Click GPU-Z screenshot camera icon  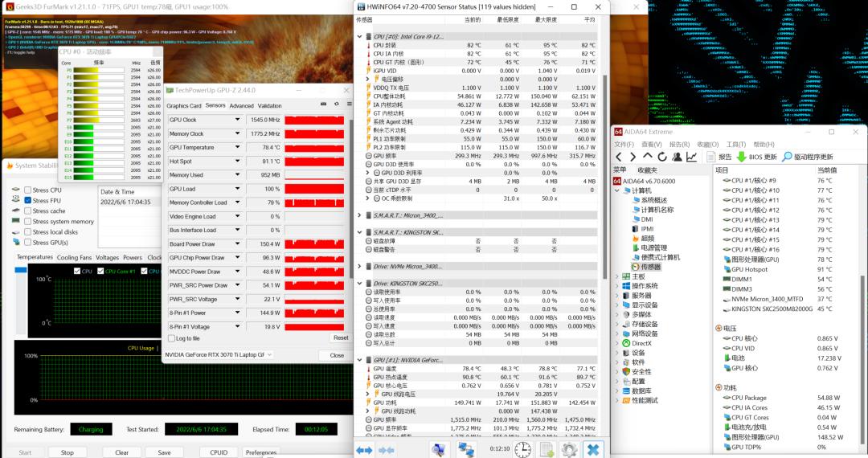pyautogui.click(x=322, y=105)
